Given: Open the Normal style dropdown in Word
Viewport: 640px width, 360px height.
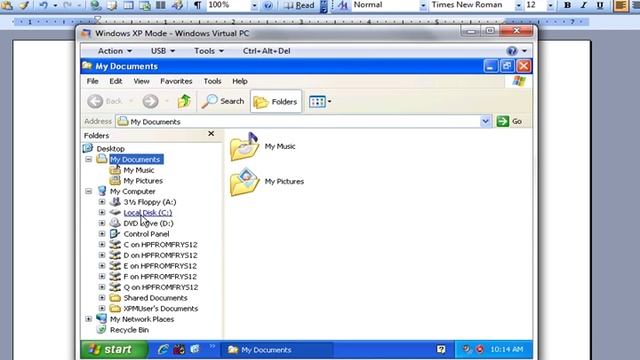Looking at the screenshot, I should pyautogui.click(x=423, y=6).
